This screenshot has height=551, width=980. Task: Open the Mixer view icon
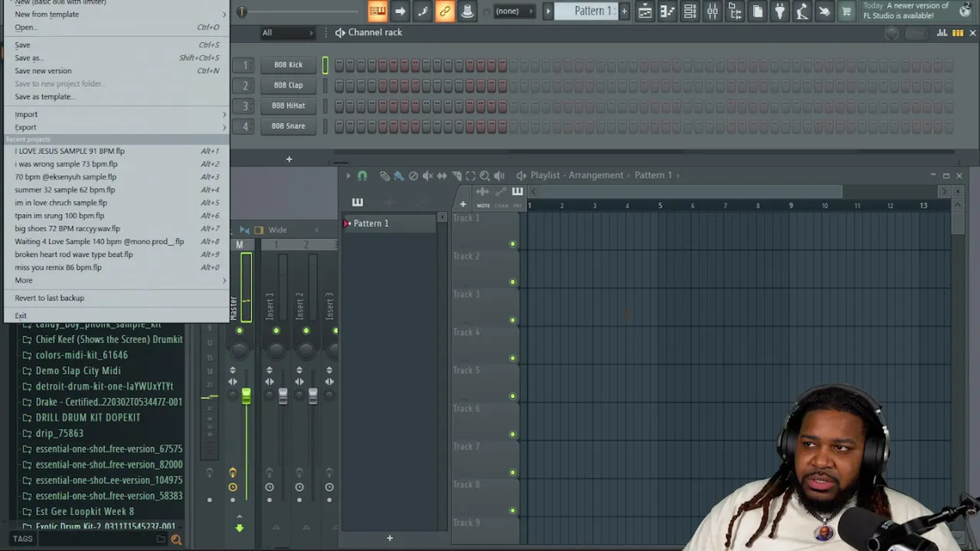coord(712,11)
